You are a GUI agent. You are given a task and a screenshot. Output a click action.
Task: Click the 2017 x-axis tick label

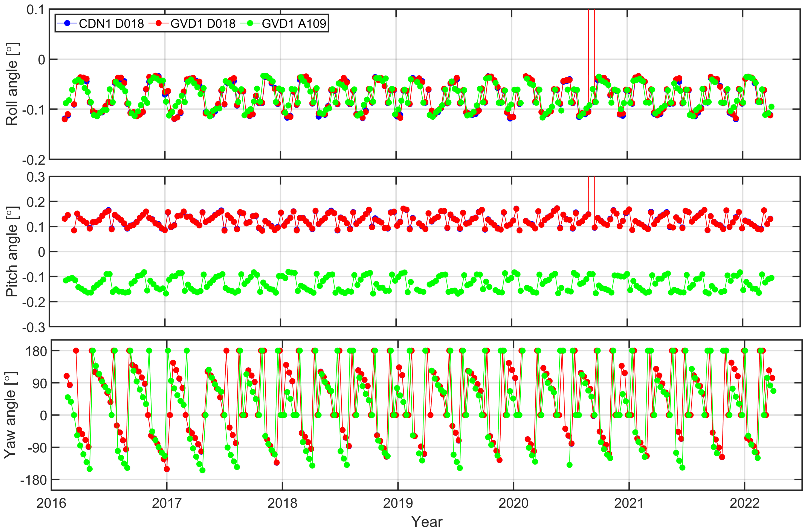click(x=167, y=503)
